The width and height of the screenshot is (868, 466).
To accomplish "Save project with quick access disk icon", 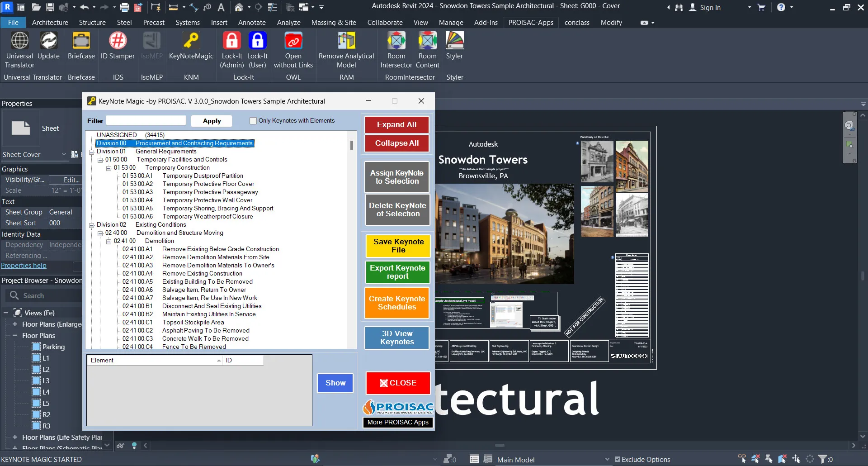I will [50, 7].
